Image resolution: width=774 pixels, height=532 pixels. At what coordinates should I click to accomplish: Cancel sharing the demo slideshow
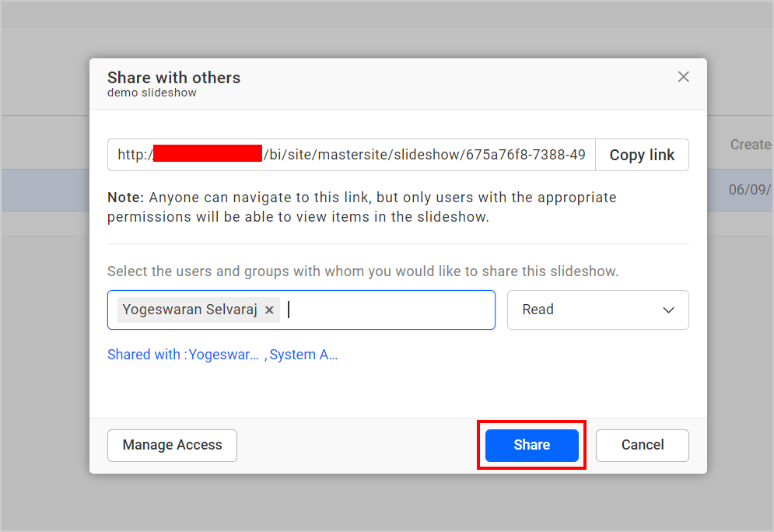click(642, 445)
